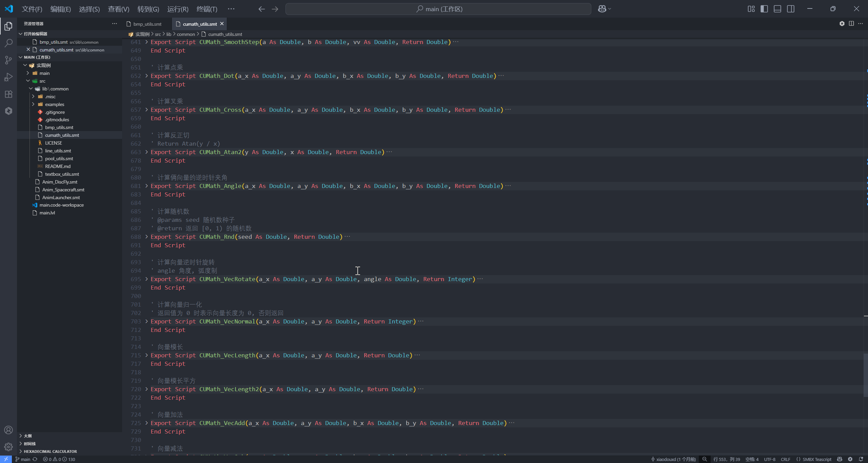Open the 终端(T) menu
Screen dimensions: 868x463
[x=207, y=9]
